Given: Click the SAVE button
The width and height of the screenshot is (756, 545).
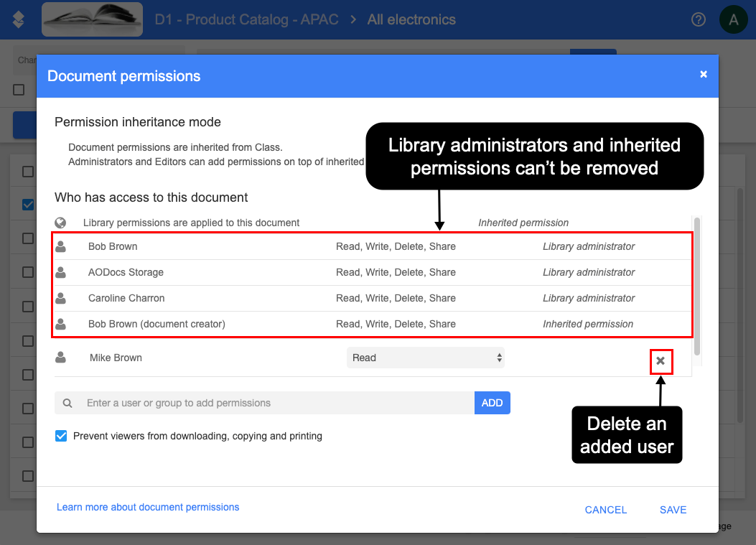Looking at the screenshot, I should tap(672, 510).
